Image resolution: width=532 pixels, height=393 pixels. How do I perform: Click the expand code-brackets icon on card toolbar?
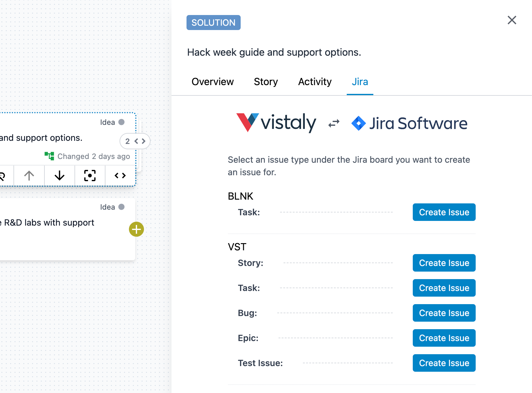pos(120,176)
